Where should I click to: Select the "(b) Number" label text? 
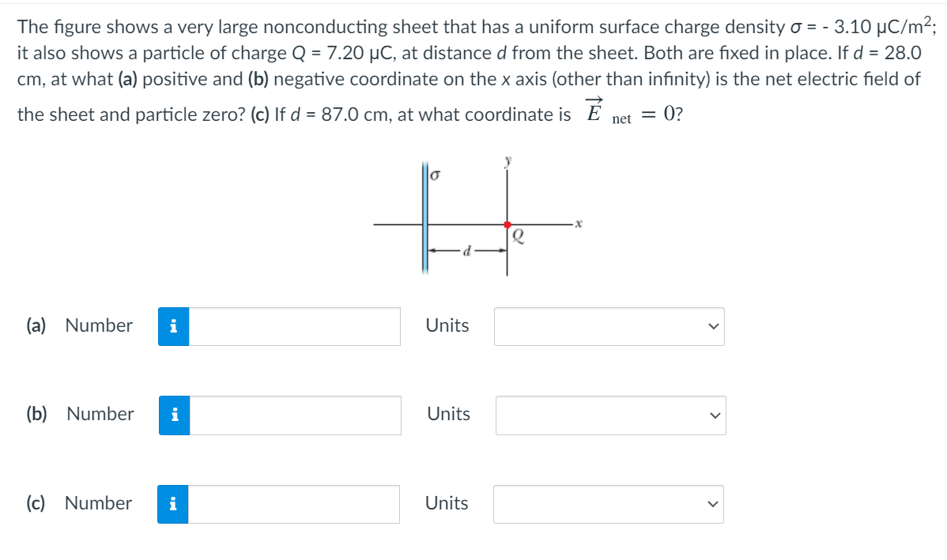pyautogui.click(x=80, y=414)
